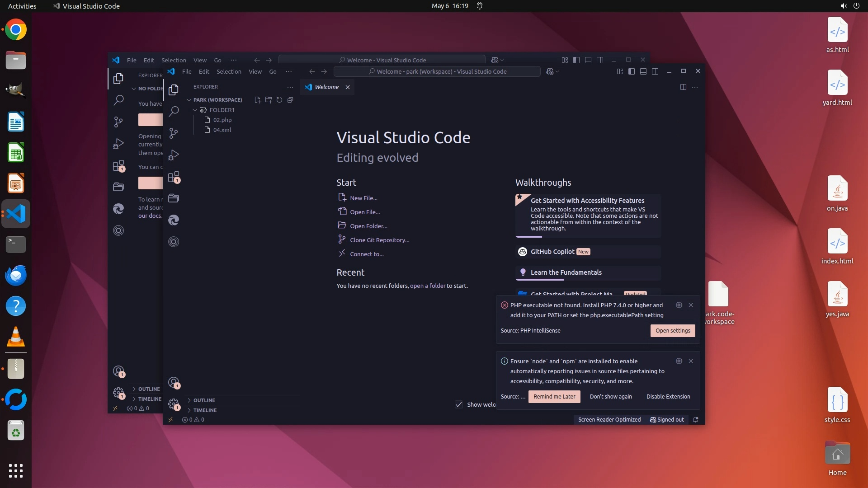Image resolution: width=868 pixels, height=488 pixels.
Task: Collapse FOLDER1 tree node
Action: pos(195,110)
